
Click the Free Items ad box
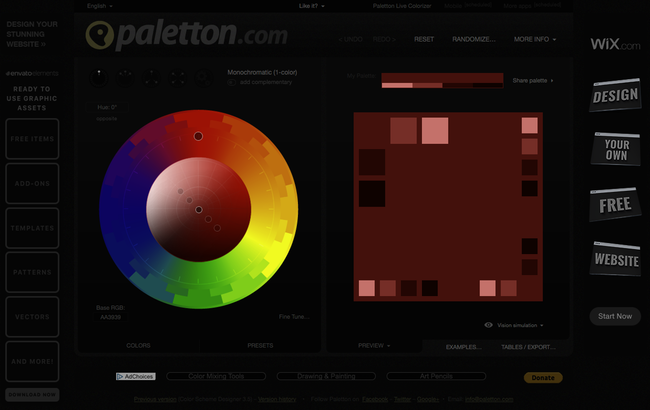tap(32, 139)
